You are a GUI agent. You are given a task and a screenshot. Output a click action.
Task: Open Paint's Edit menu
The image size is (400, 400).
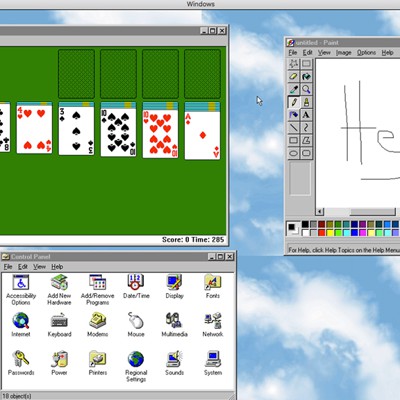(x=307, y=53)
